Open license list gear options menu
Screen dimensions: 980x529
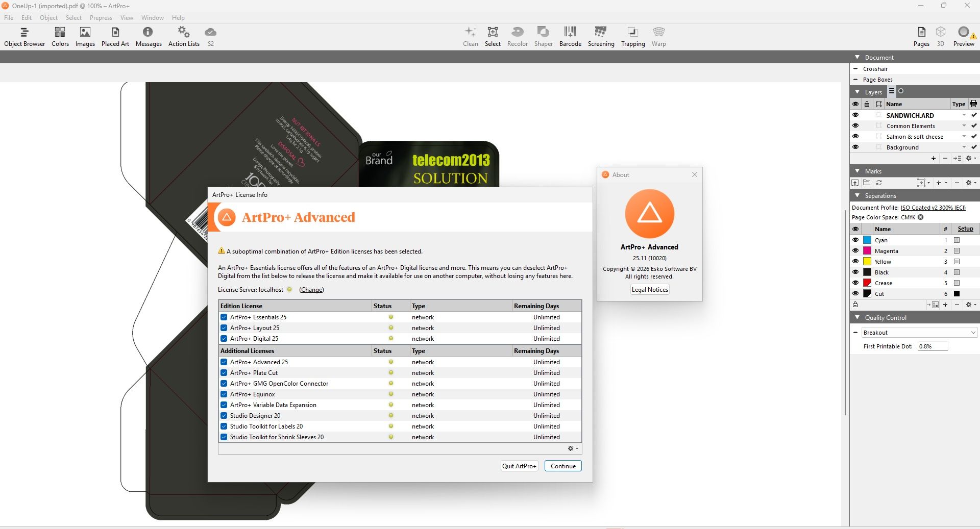(x=573, y=449)
